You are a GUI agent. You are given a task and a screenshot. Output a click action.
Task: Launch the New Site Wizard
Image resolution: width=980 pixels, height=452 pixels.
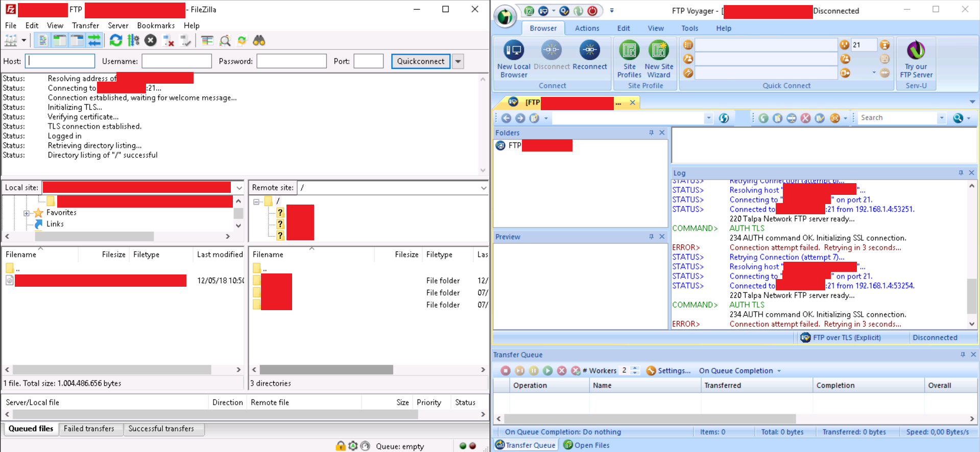click(x=659, y=60)
